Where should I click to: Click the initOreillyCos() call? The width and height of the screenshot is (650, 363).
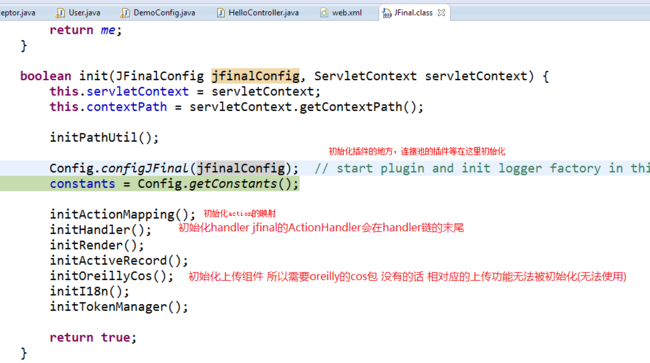point(112,276)
